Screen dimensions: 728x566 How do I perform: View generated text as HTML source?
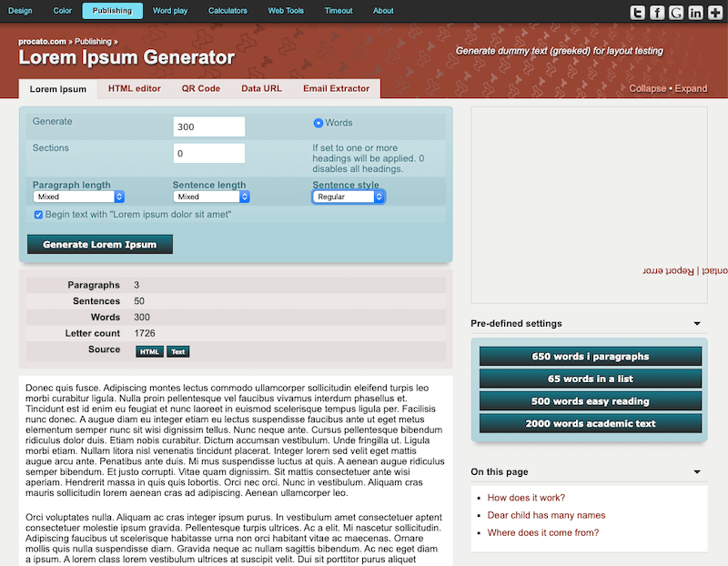(149, 351)
